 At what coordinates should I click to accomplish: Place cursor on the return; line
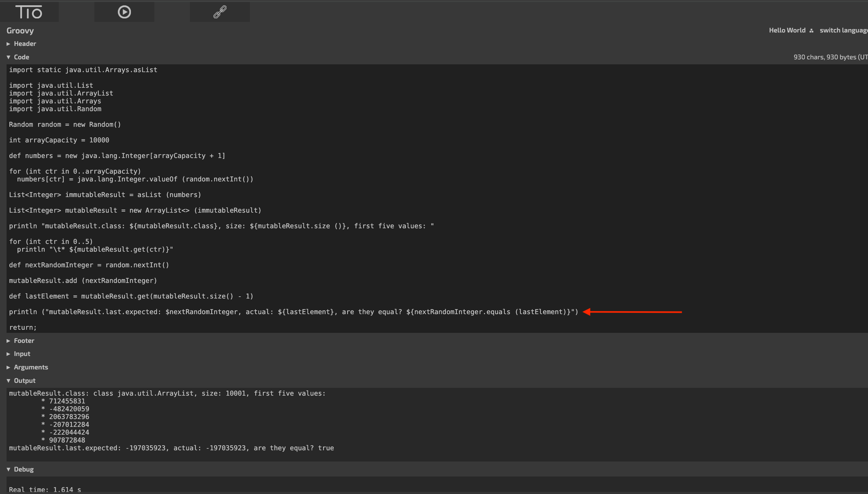tap(23, 328)
